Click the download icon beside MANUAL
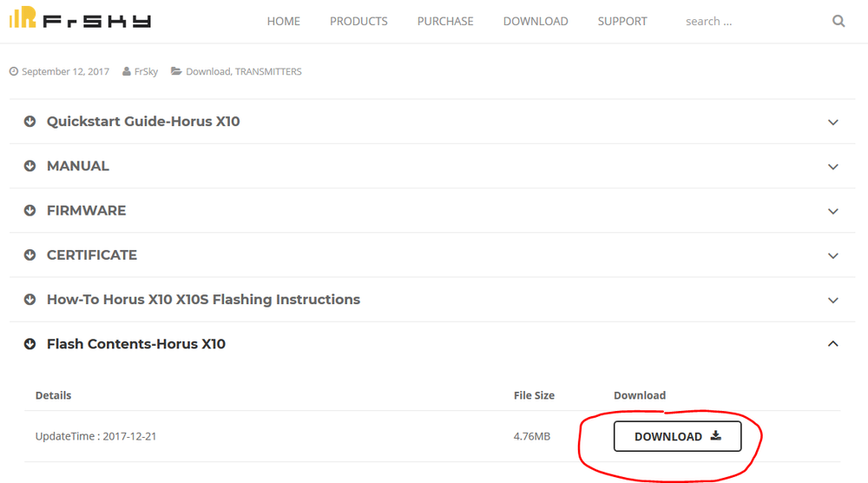This screenshot has width=868, height=483. point(30,166)
